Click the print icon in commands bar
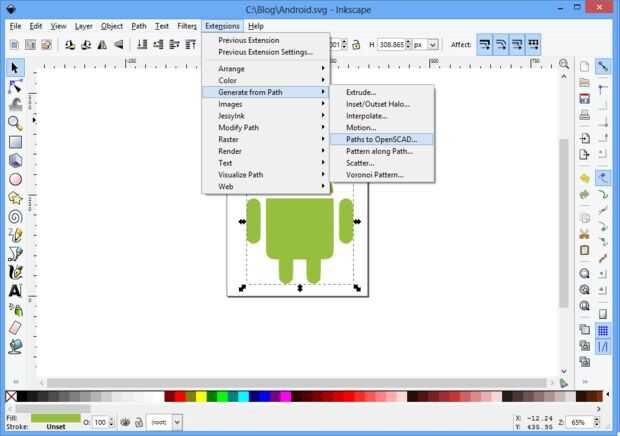Viewport: 620px width, 436px height. [584, 115]
